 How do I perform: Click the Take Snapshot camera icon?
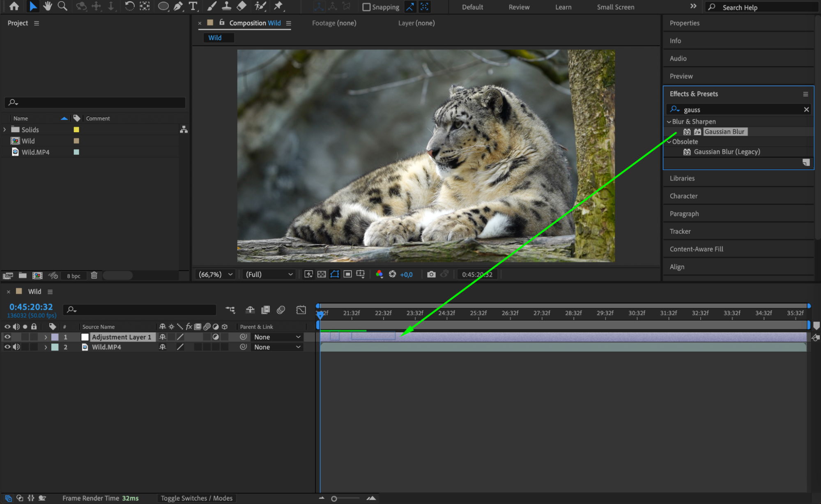click(431, 274)
